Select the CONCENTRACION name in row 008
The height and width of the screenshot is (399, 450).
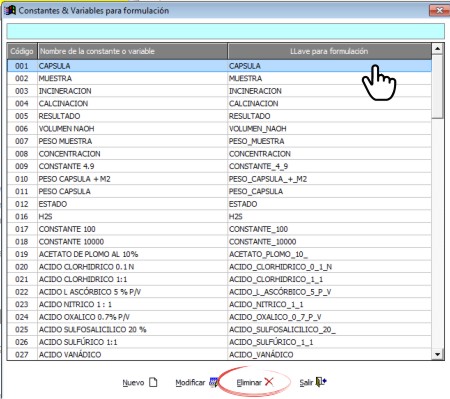tap(132, 154)
